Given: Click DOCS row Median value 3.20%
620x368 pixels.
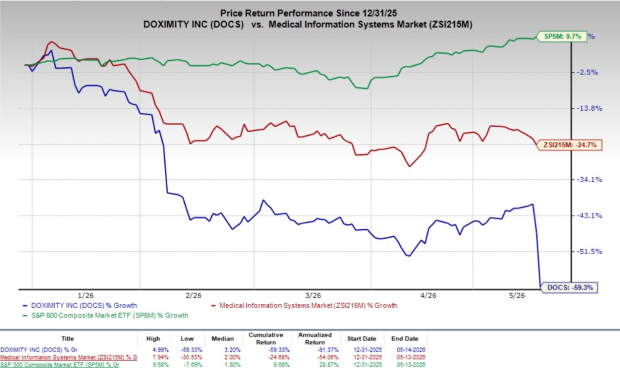Looking at the screenshot, I should [233, 350].
